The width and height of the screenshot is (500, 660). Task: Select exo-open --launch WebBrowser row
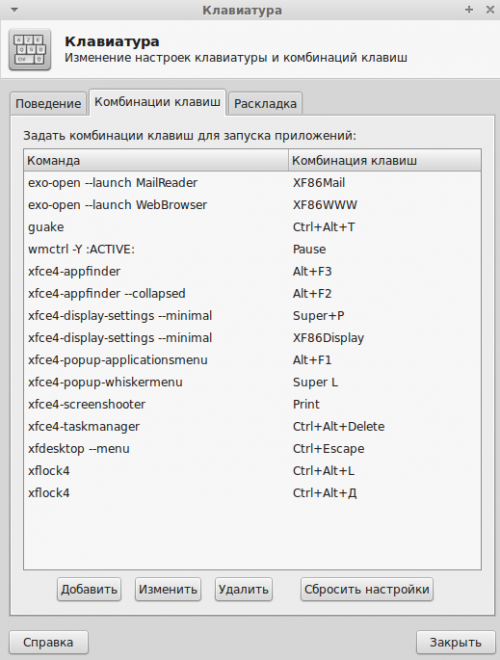[252, 205]
